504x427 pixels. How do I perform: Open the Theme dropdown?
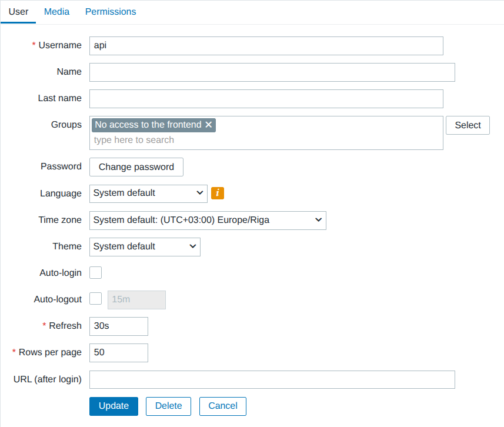tap(145, 246)
